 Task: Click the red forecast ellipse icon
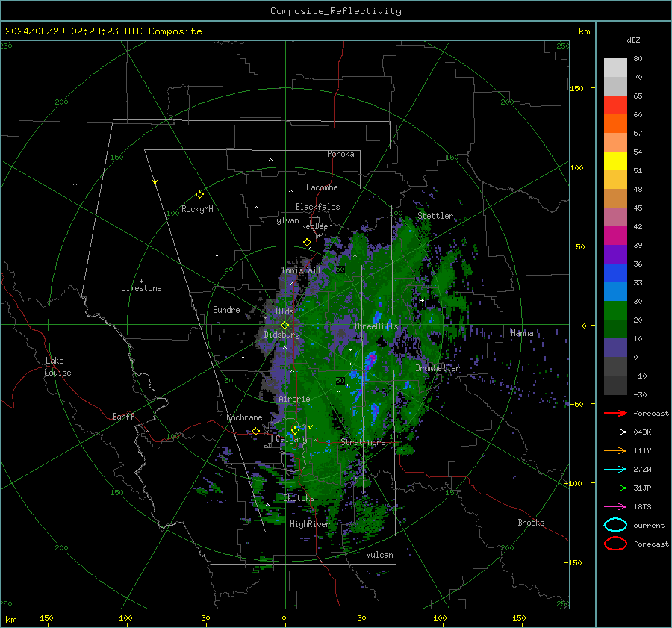615,544
